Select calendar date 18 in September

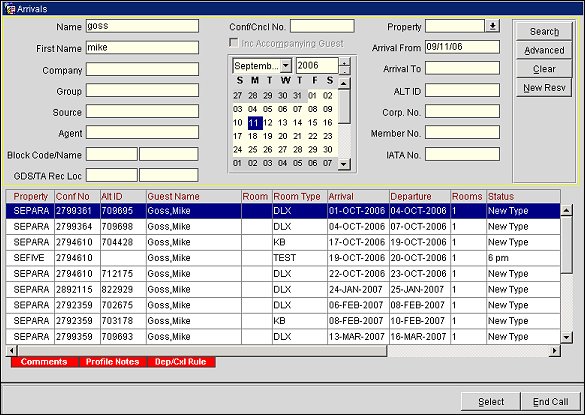click(x=253, y=136)
